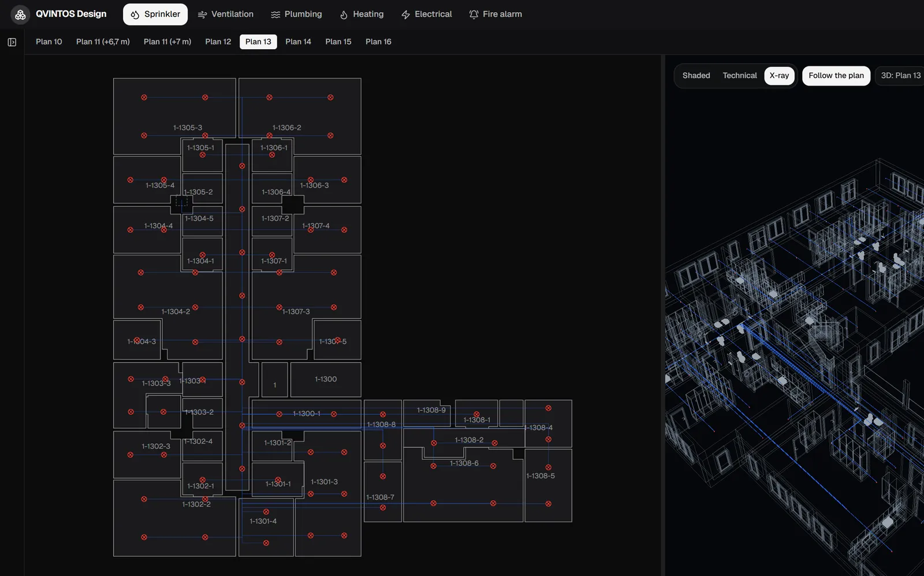The height and width of the screenshot is (576, 924).
Task: Toggle the sidebar panel icon
Action: point(12,42)
